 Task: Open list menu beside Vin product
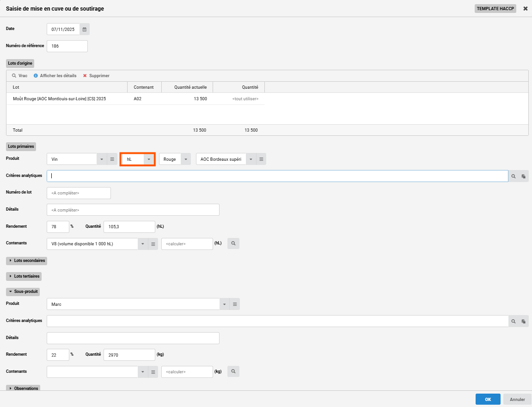(x=112, y=159)
